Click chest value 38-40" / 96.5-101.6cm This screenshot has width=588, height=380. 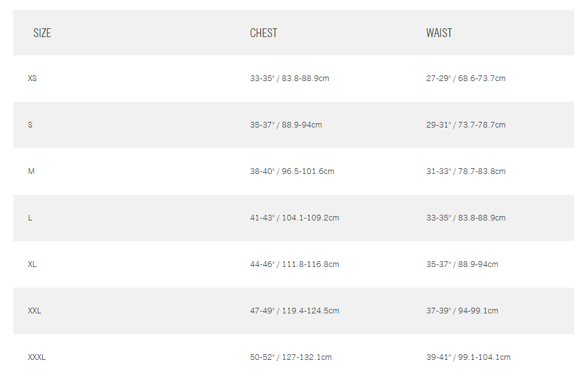click(x=292, y=171)
